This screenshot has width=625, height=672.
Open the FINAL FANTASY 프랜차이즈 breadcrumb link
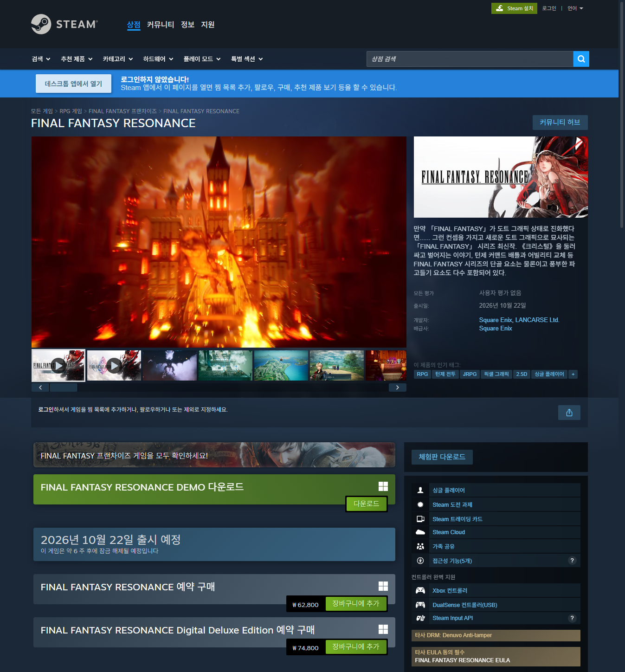click(122, 111)
